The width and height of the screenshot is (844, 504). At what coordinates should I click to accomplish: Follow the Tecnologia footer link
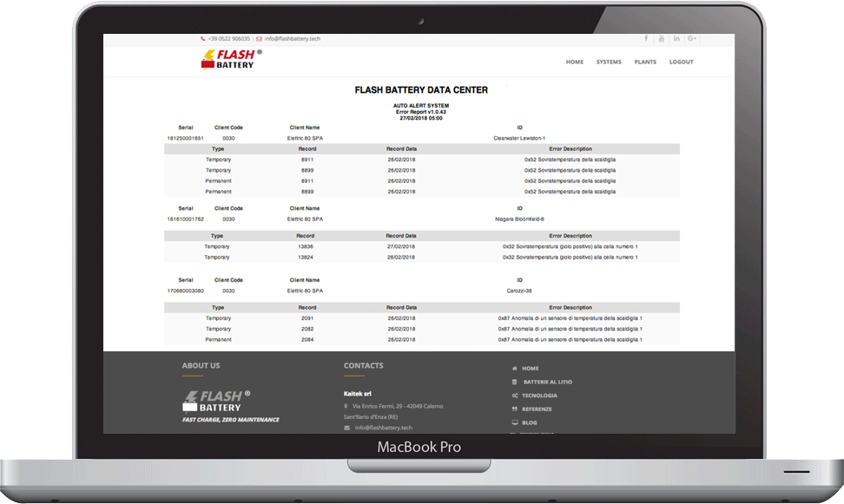click(x=539, y=396)
